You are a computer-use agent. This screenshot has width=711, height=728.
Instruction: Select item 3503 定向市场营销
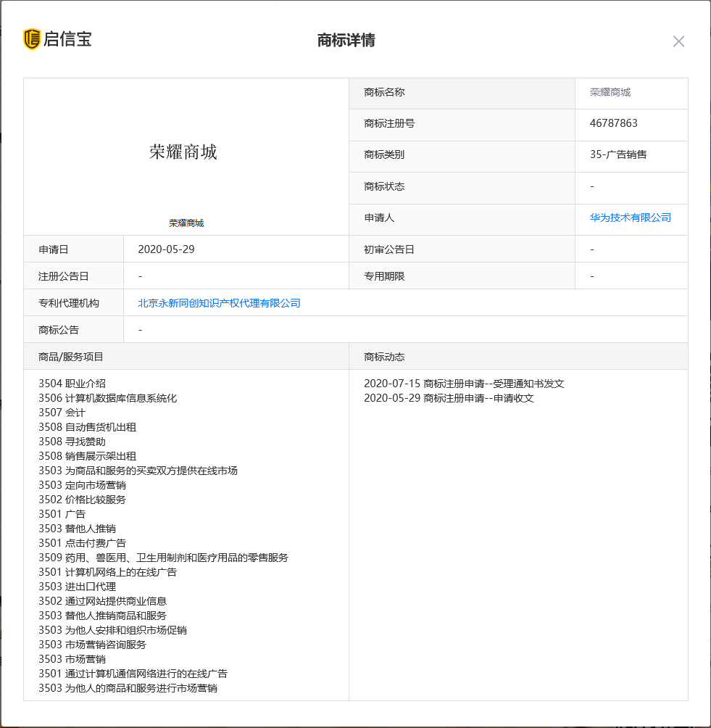tap(82, 484)
